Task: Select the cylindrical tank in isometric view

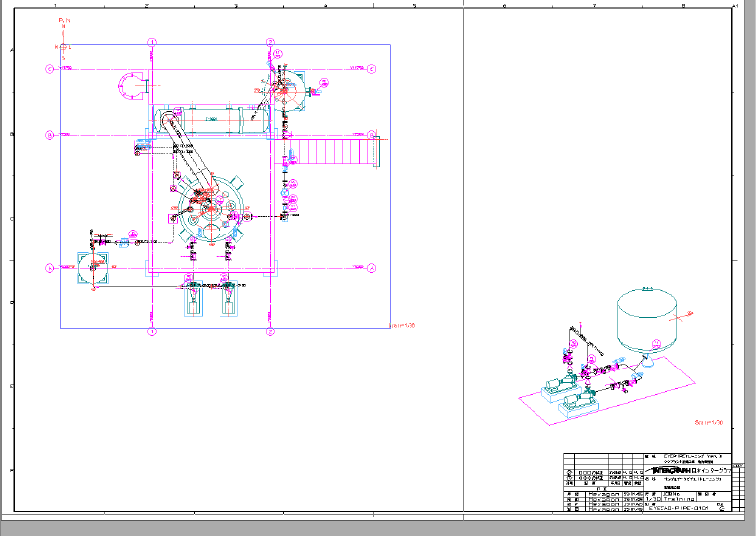Action: point(647,319)
